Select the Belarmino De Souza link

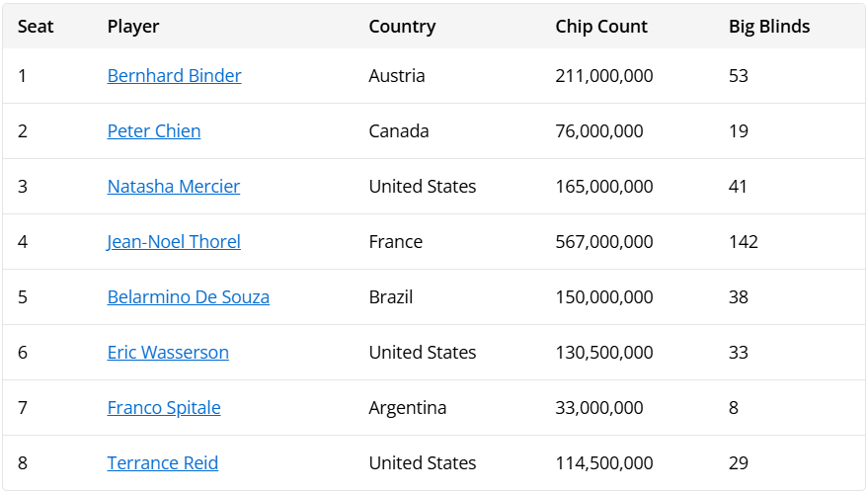click(x=188, y=297)
